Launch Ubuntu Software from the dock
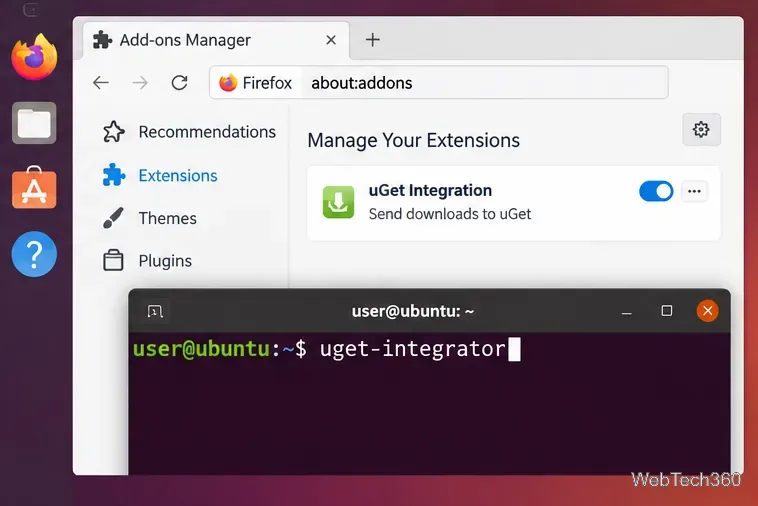This screenshot has height=506, width=758. pyautogui.click(x=34, y=188)
